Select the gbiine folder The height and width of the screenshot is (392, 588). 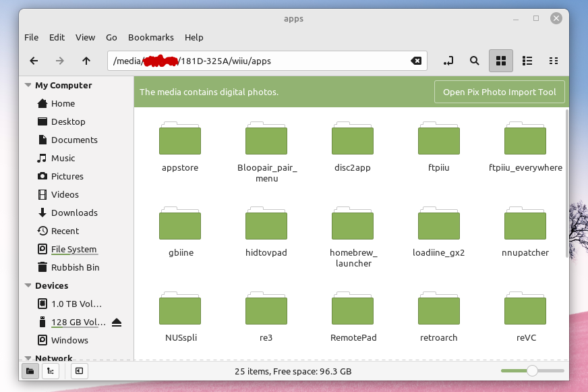[x=180, y=232]
